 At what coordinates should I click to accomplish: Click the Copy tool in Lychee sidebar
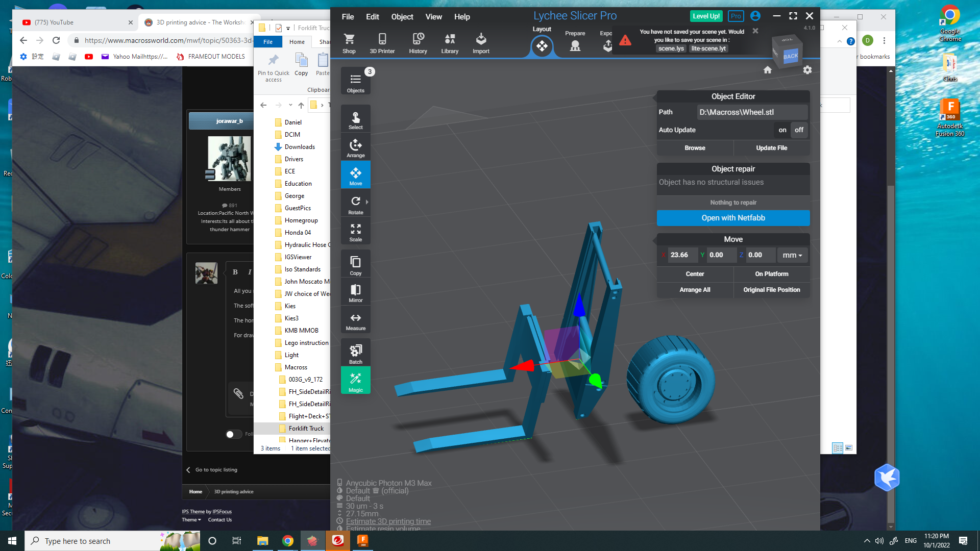coord(356,265)
